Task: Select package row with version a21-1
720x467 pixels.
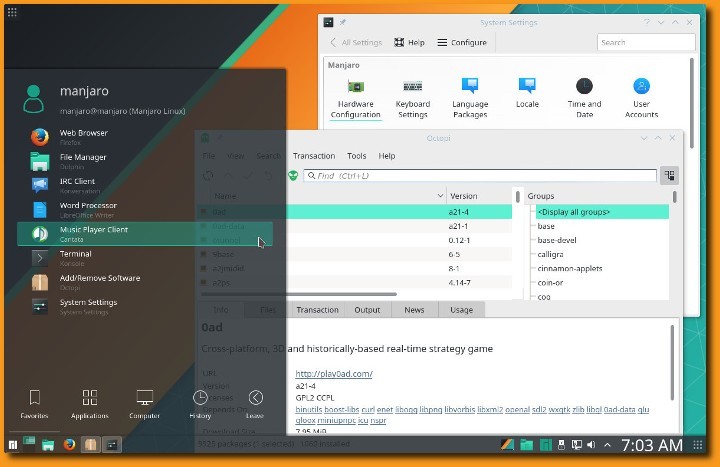Action: tap(354, 226)
